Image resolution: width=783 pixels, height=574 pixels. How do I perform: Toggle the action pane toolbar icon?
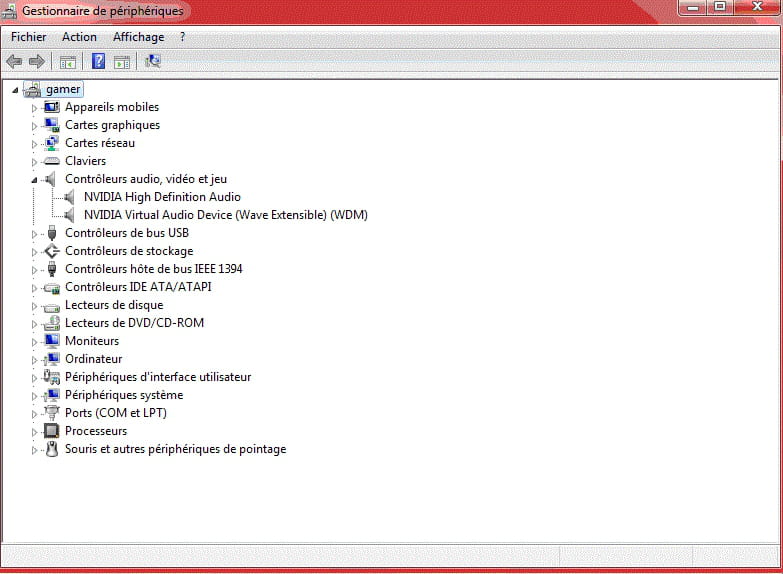pos(122,62)
